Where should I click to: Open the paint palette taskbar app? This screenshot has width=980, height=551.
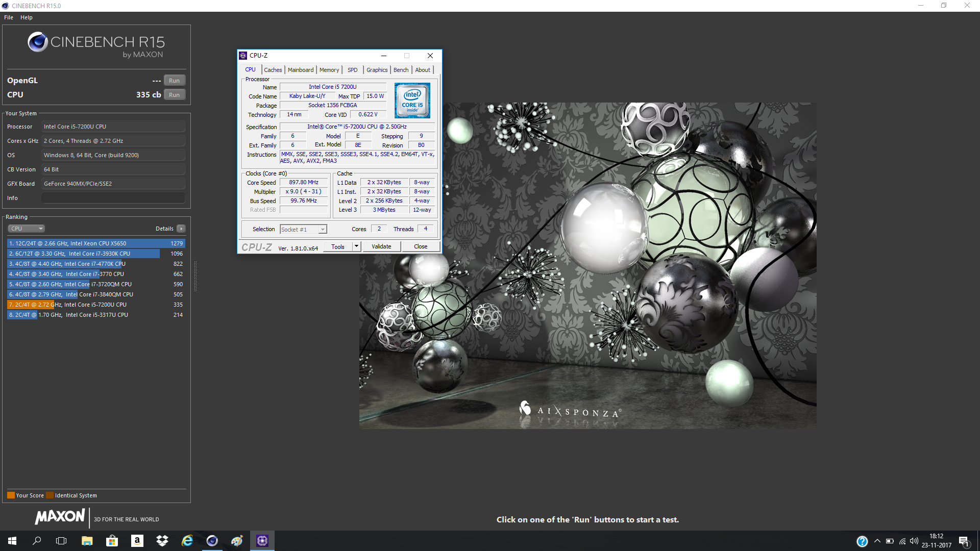click(x=237, y=541)
